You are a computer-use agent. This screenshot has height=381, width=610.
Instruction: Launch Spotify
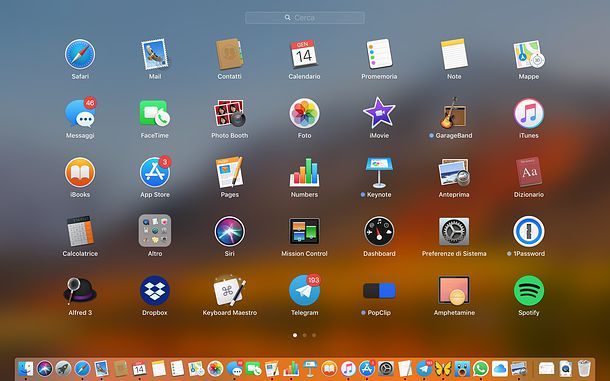pyautogui.click(x=529, y=290)
